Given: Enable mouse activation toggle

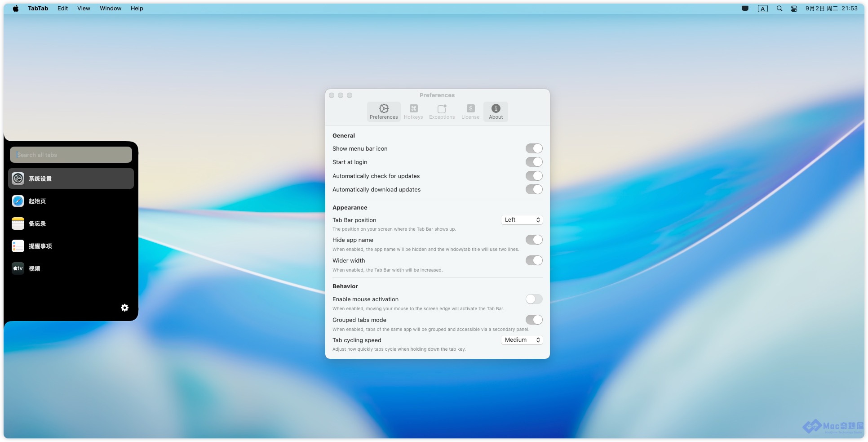Looking at the screenshot, I should [534, 299].
